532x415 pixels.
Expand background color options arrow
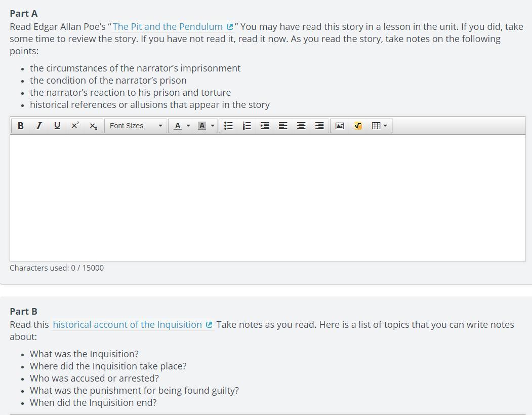[213, 126]
